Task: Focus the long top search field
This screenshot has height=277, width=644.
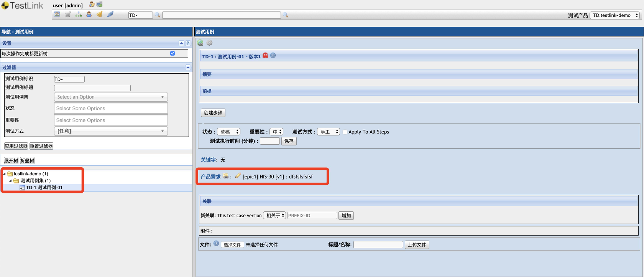Action: click(222, 15)
